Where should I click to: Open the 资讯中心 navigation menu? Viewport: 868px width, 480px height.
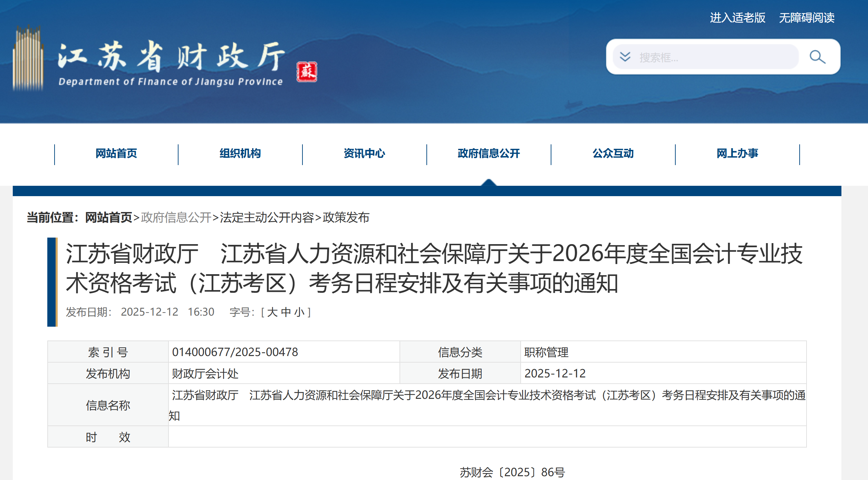(364, 153)
